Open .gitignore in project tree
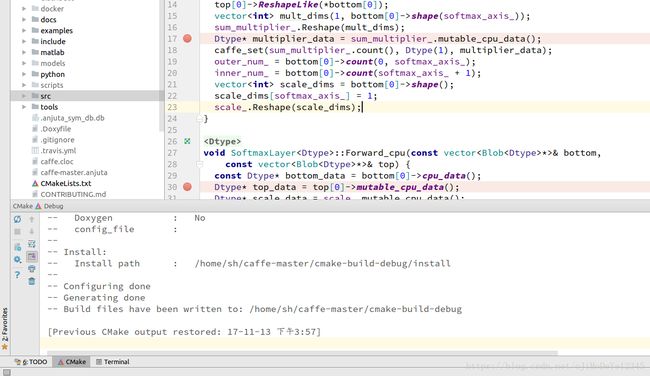Screen dimensions: 650x376 (57, 140)
